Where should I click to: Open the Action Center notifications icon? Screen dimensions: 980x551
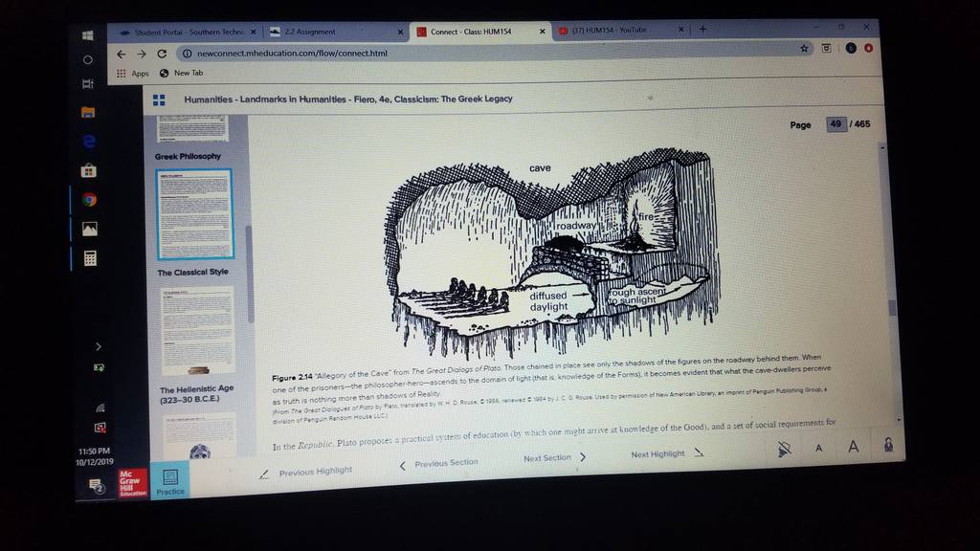(96, 486)
